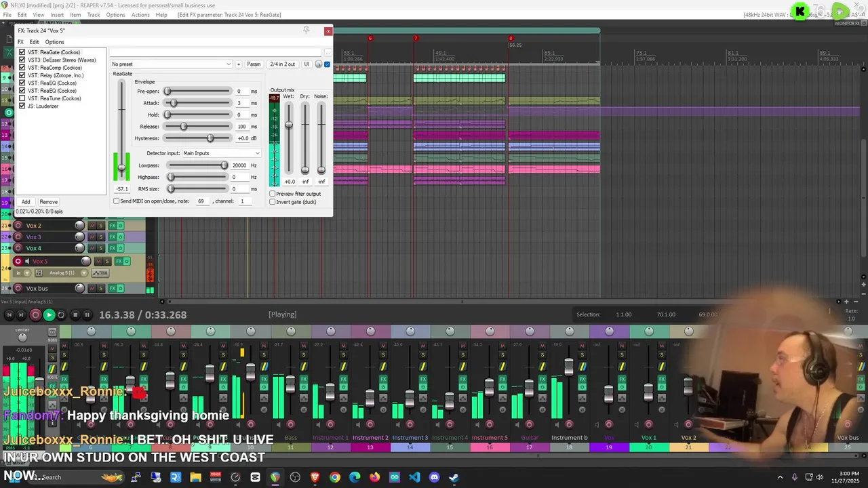Click the transport Record button

click(35, 314)
